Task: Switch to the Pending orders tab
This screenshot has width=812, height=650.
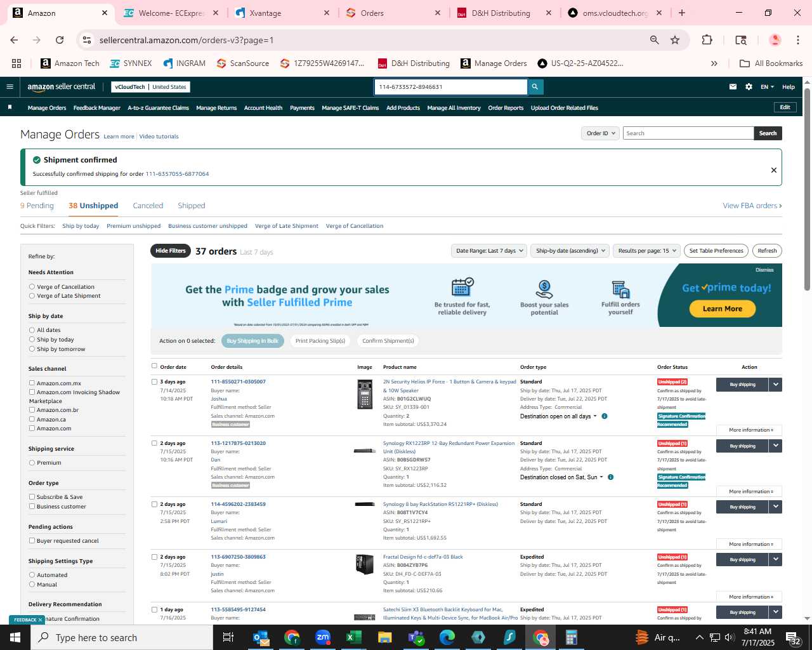Action: tap(37, 206)
